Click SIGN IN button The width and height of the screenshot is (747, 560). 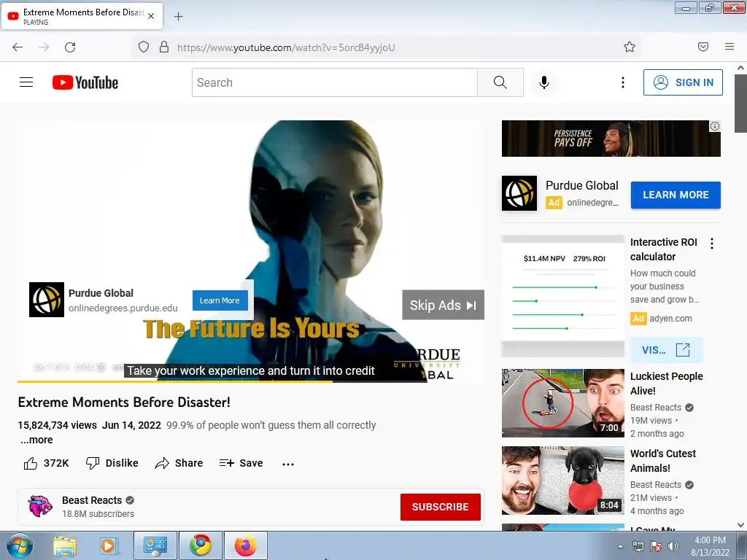point(683,82)
